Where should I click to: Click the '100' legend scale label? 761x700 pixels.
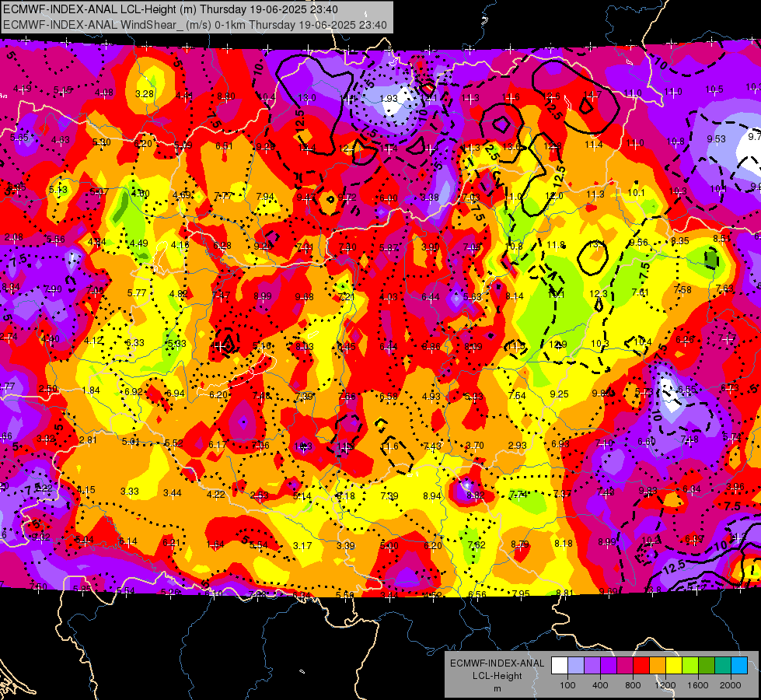567,685
